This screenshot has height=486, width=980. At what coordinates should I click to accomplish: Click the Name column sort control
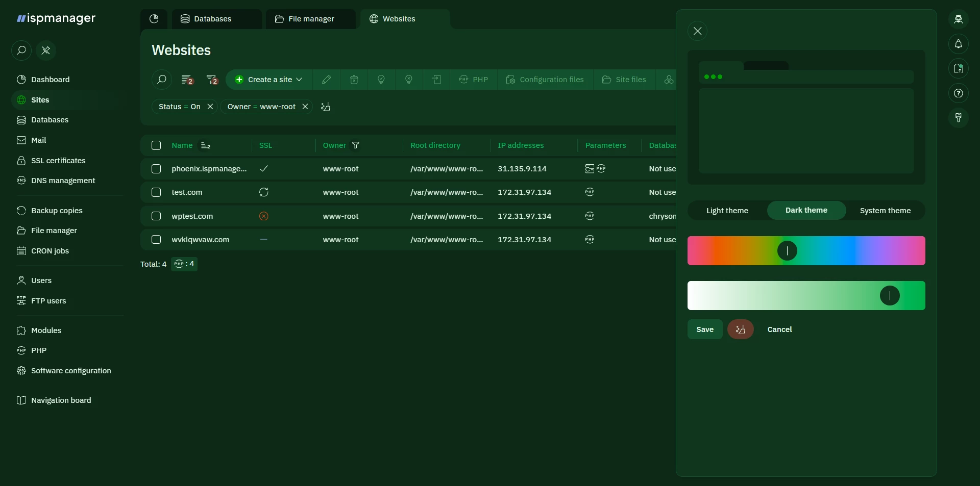[x=206, y=146]
